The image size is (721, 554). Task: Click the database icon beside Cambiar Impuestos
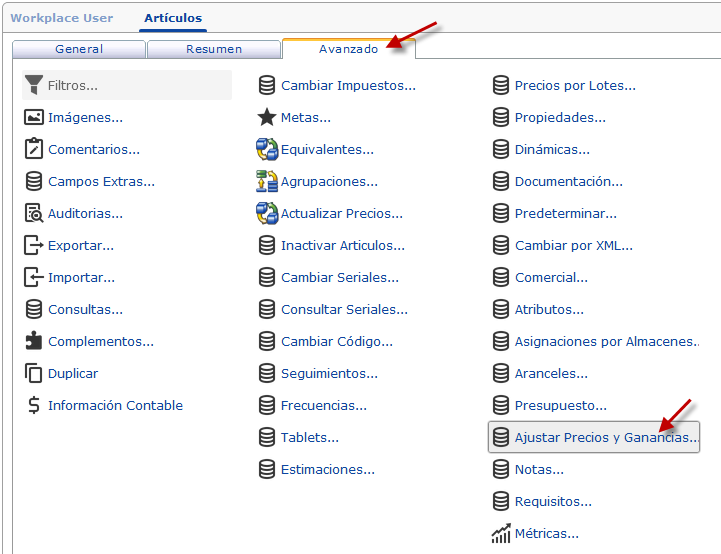(267, 85)
